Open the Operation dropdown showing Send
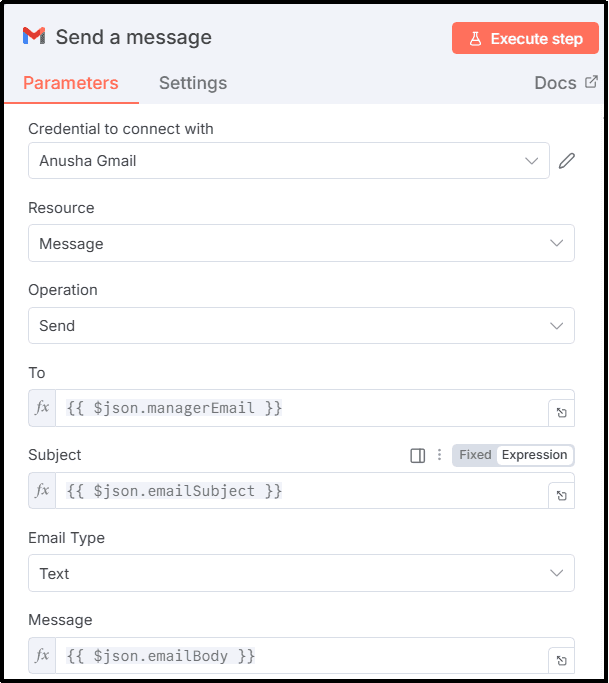 pos(301,325)
